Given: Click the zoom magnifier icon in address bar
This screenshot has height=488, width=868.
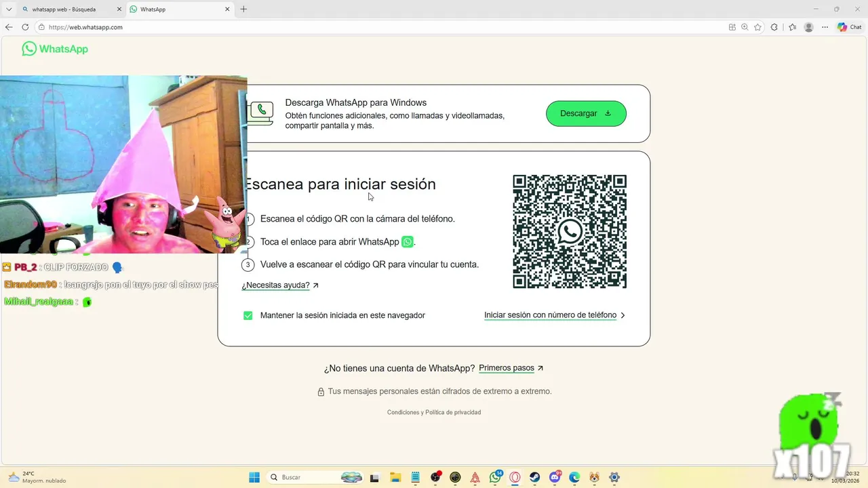Looking at the screenshot, I should point(745,27).
